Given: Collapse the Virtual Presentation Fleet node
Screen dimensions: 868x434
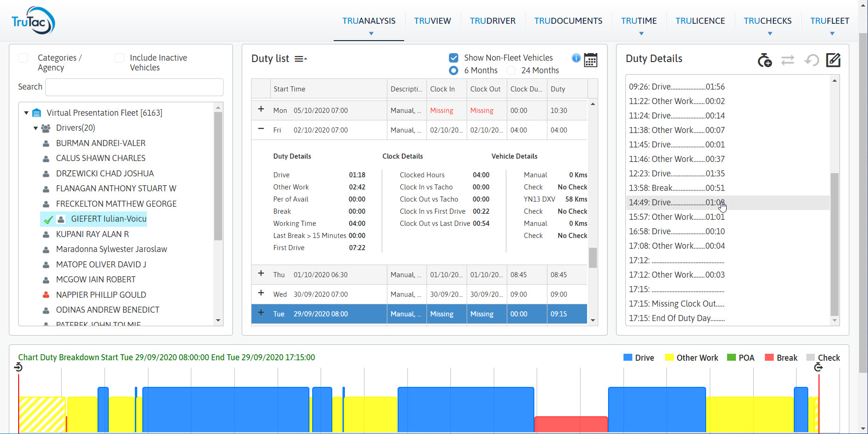Looking at the screenshot, I should (x=27, y=113).
